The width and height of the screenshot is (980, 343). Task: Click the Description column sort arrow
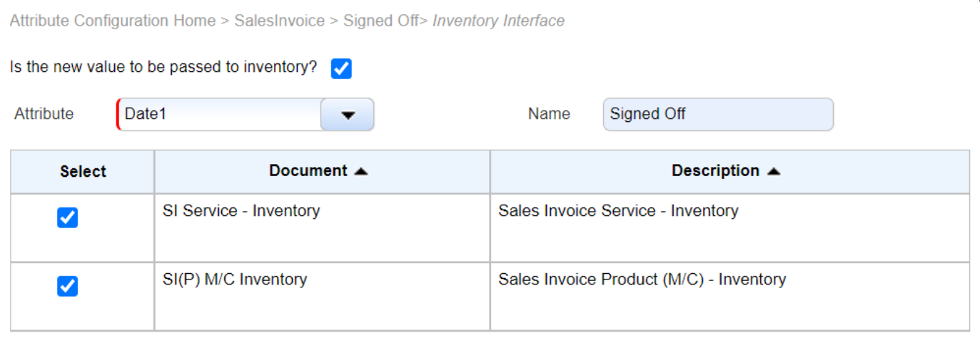[774, 171]
